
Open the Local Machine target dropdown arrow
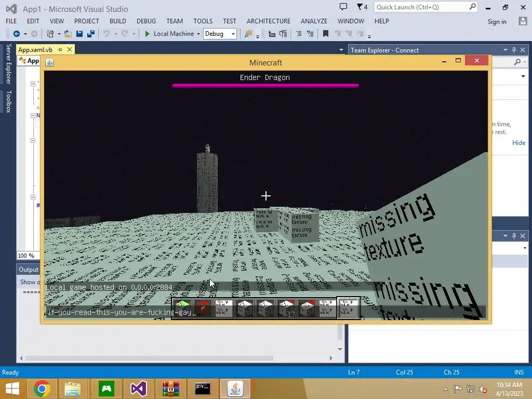point(198,34)
